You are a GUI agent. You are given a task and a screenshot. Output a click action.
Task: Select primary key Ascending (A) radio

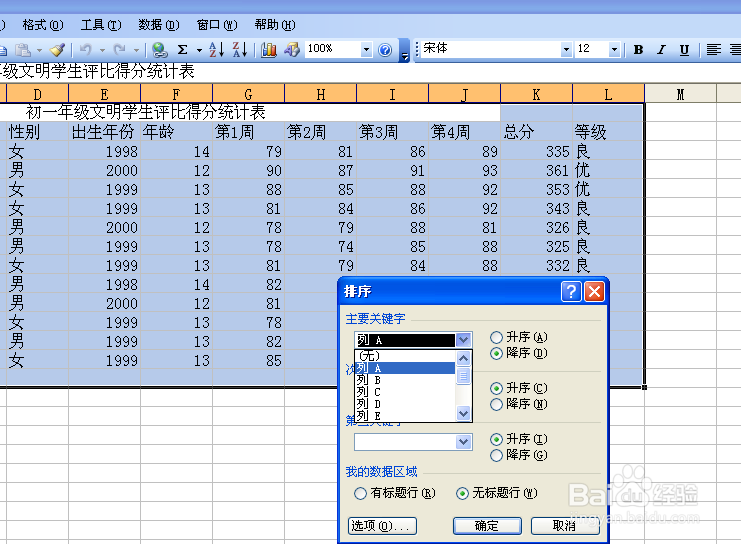[x=496, y=337]
